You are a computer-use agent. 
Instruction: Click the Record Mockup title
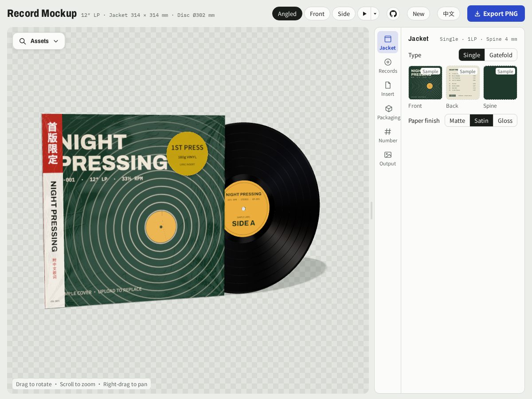[x=42, y=13]
